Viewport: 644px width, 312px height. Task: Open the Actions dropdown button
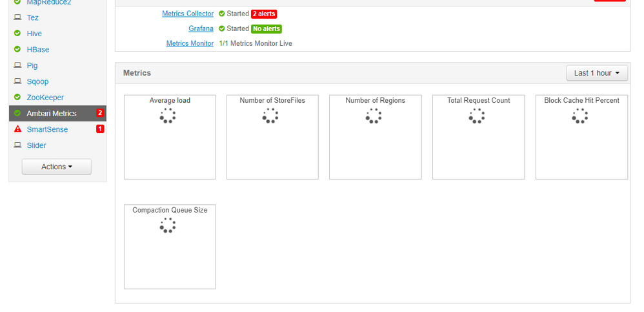click(57, 167)
